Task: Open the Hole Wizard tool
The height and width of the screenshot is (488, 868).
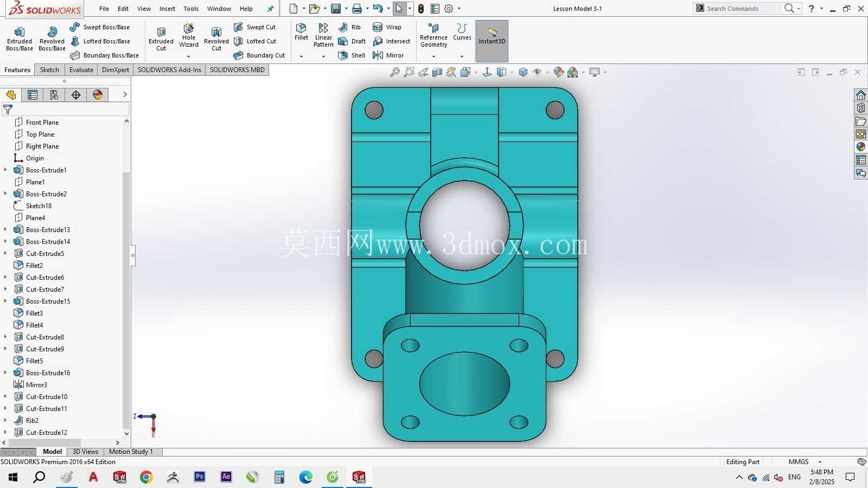Action: (x=189, y=36)
